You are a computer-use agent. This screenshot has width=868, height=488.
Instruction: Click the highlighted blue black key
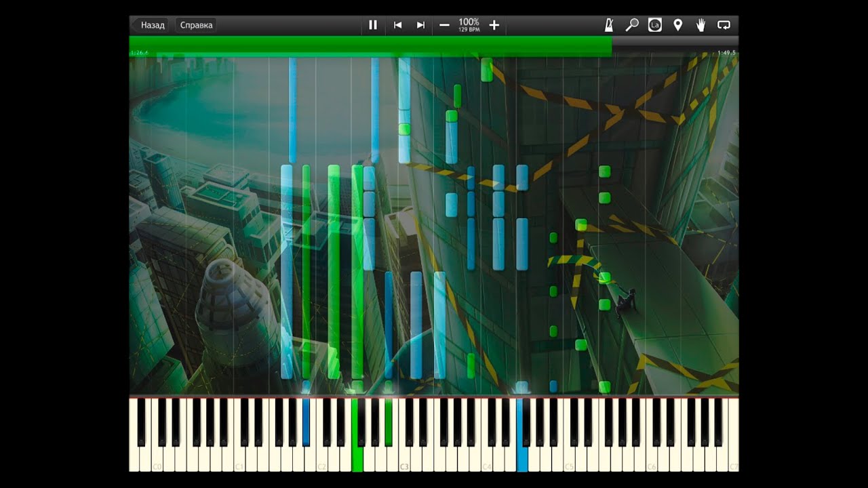pos(306,422)
